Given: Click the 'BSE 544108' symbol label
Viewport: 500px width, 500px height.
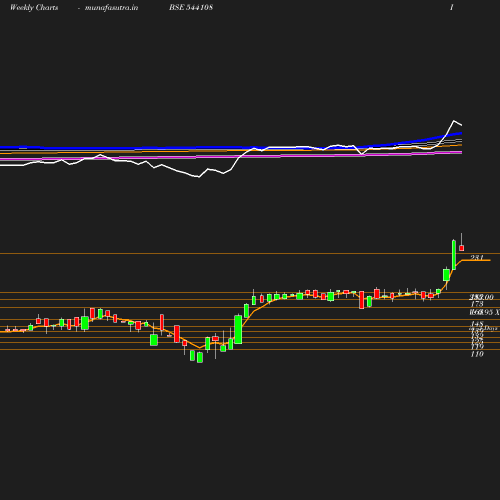Looking at the screenshot, I should pos(191,7).
